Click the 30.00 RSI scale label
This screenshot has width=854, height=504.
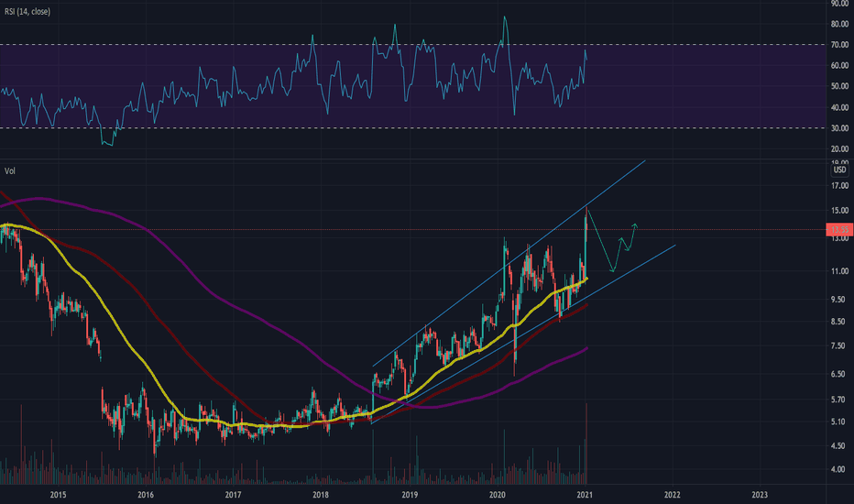coord(840,128)
